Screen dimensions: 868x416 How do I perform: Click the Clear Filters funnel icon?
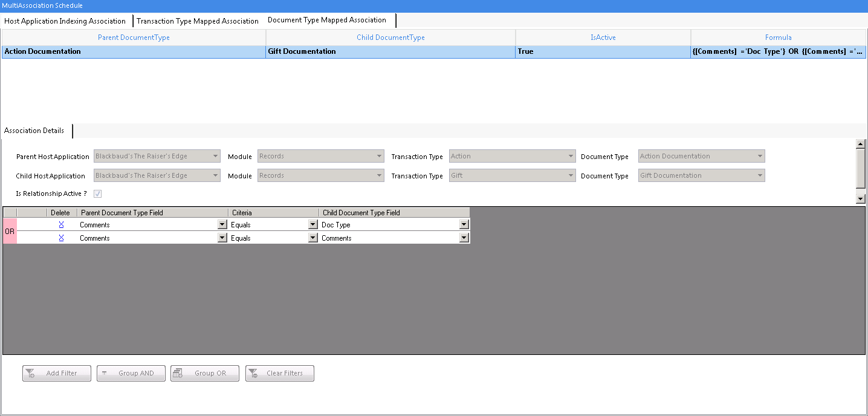tap(253, 374)
